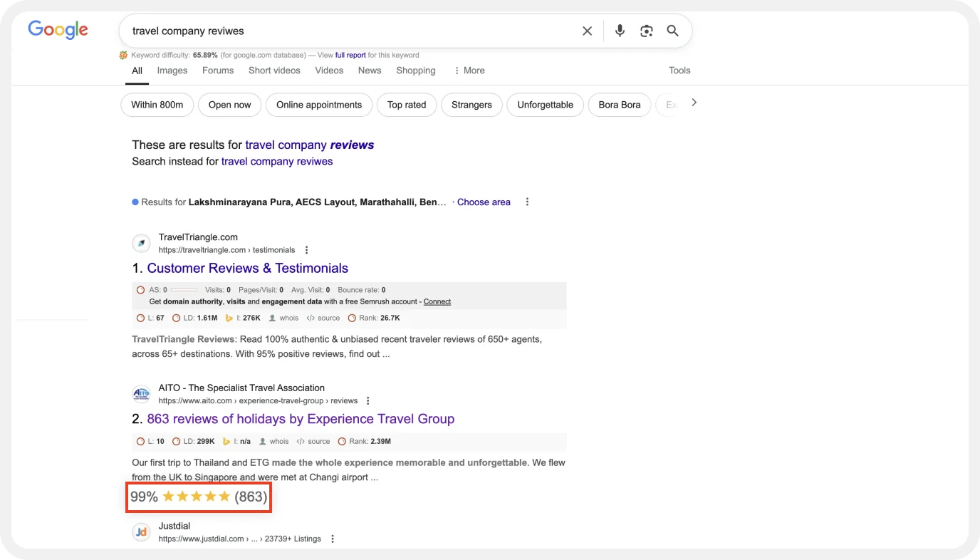Open whois data for TravelTriangle.com

tap(283, 318)
